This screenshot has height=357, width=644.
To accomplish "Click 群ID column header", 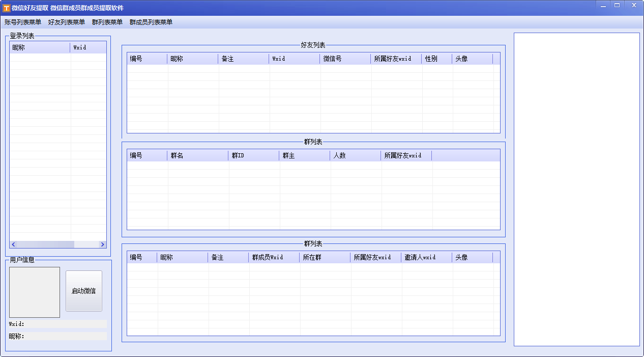I will pyautogui.click(x=254, y=155).
